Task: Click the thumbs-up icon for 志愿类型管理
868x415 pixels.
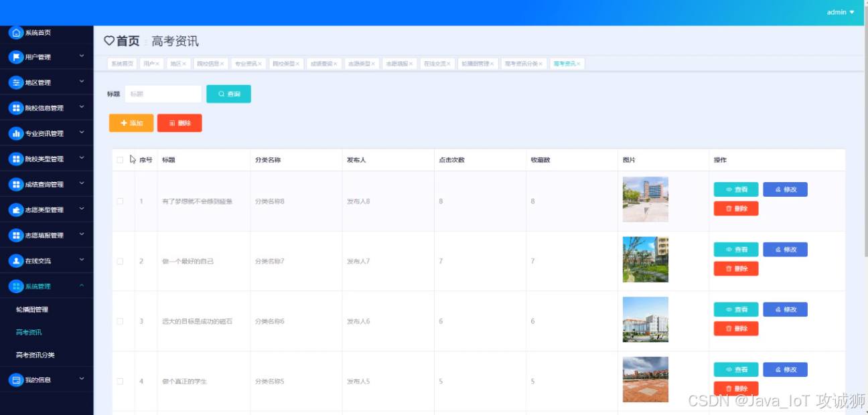Action: (x=16, y=210)
